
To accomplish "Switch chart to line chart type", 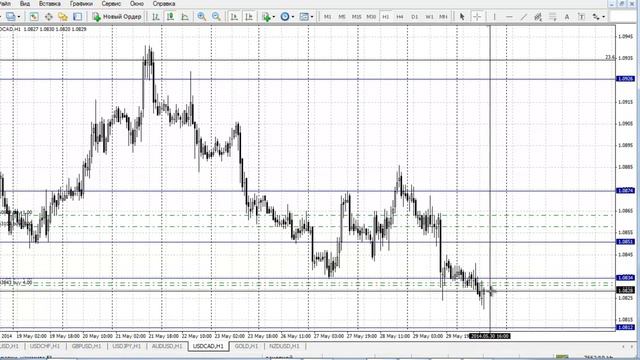I will pyautogui.click(x=185, y=17).
